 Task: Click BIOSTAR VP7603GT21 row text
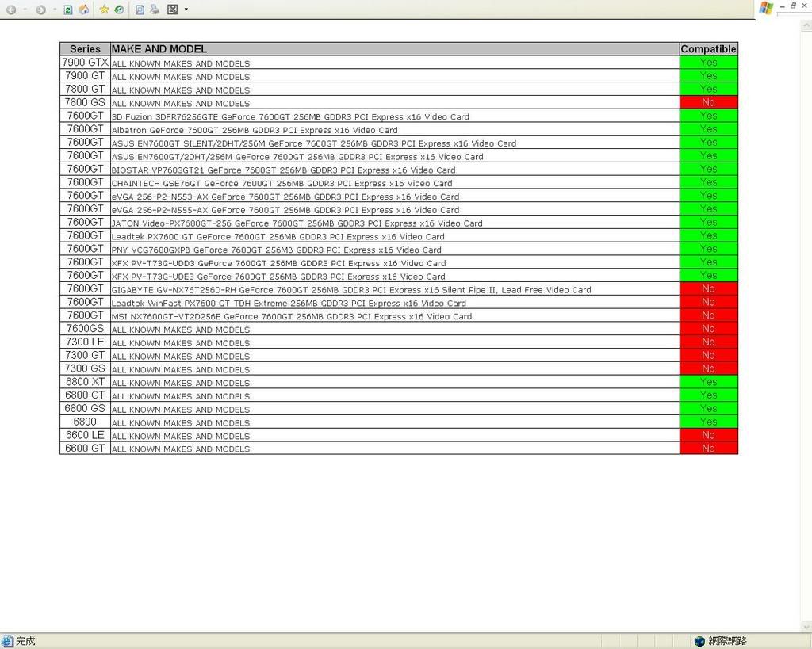point(283,170)
